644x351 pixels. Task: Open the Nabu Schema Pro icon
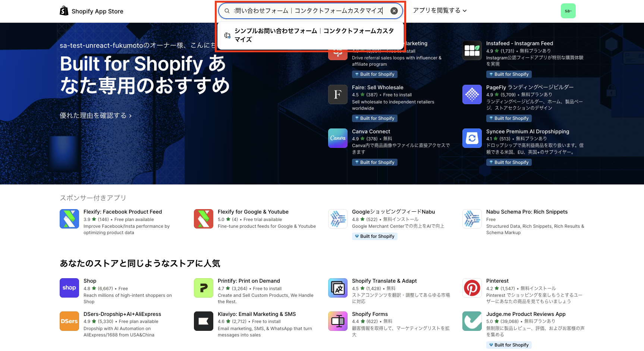[472, 219]
